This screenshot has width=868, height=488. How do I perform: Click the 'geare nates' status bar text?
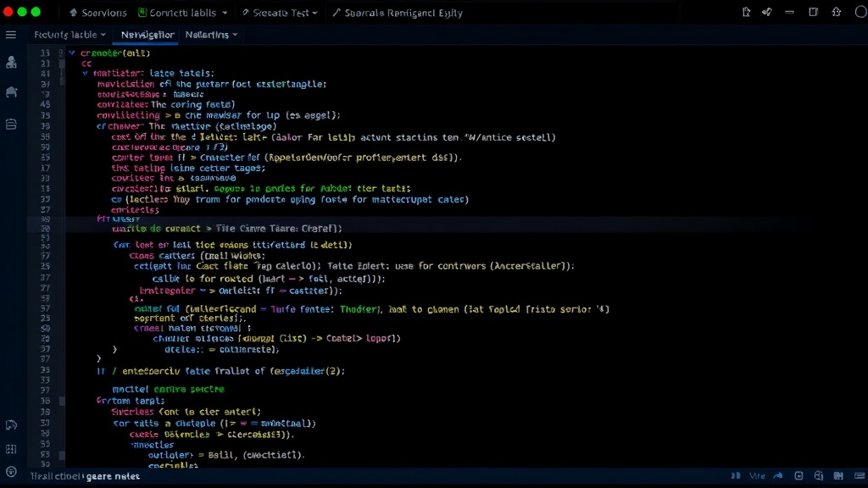(113, 476)
